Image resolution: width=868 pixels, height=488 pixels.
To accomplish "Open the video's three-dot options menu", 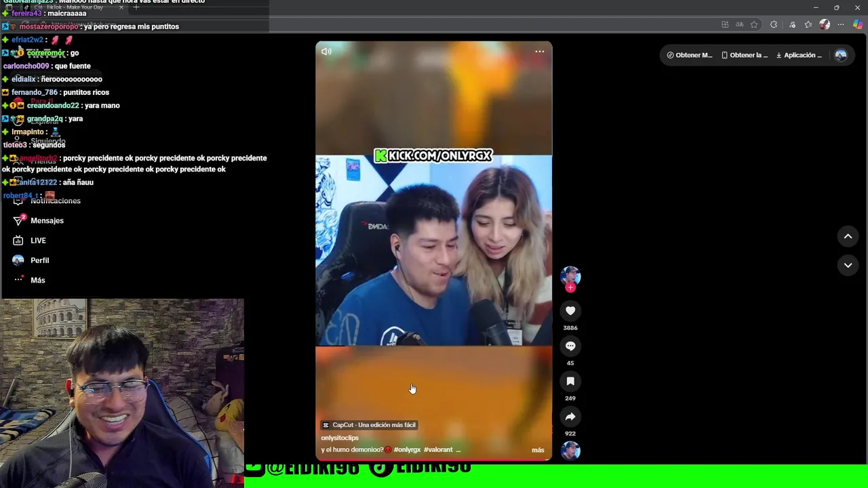I will point(540,52).
